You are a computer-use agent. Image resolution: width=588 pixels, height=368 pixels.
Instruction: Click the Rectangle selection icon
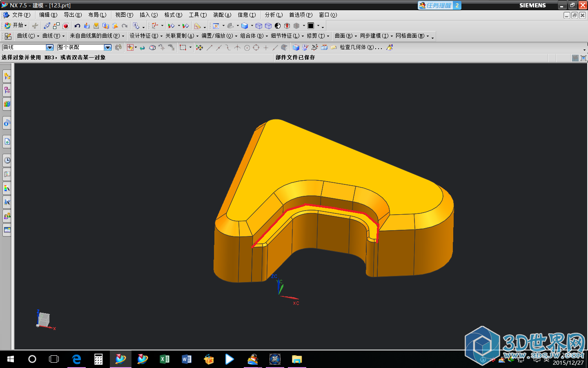183,47
